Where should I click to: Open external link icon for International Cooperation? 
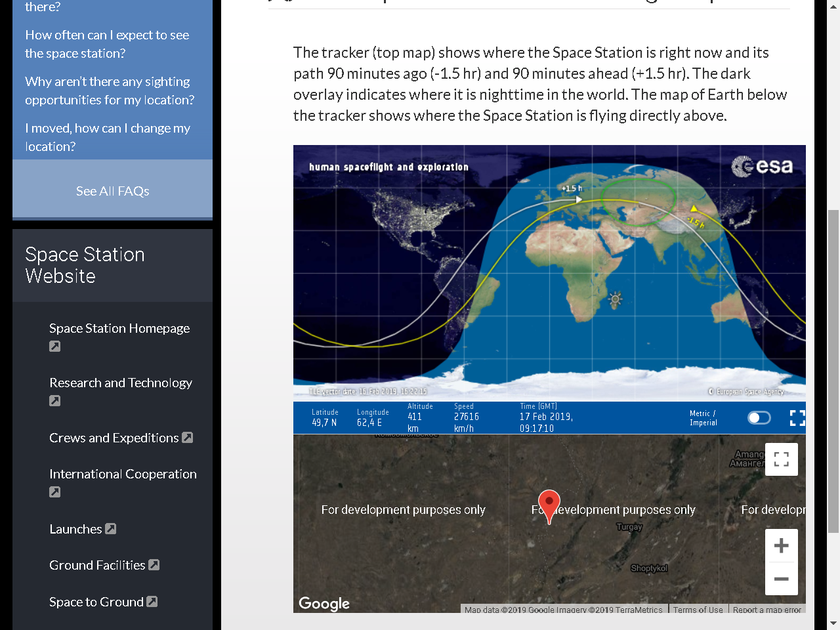point(55,492)
